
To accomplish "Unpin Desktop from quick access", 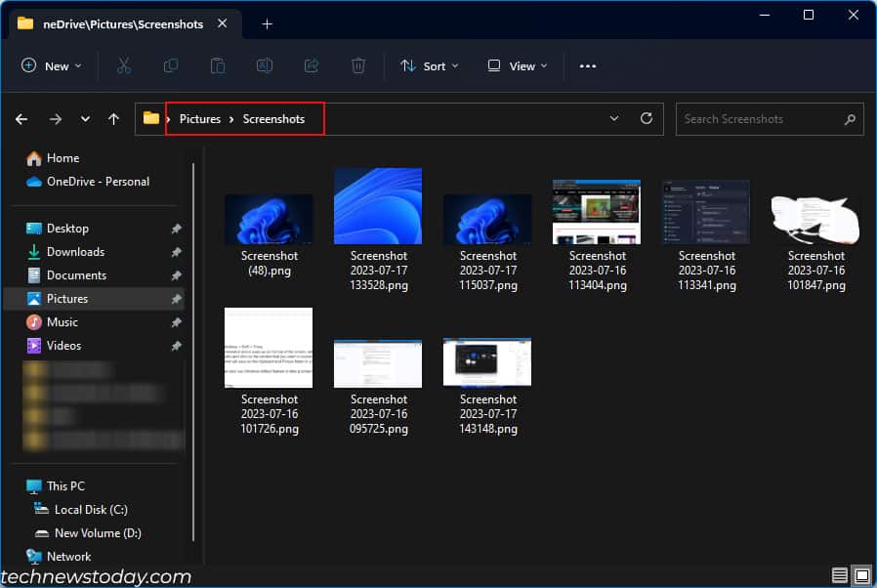I will click(x=176, y=229).
